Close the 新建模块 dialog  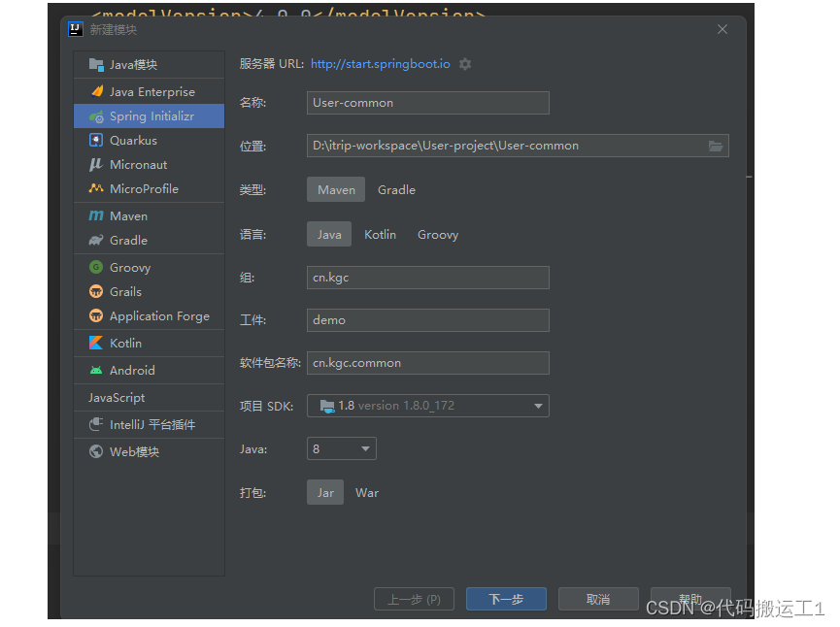coord(722,29)
